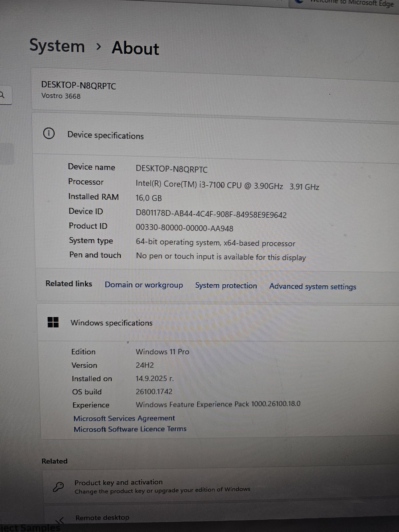Click the Vostro 3668 model name
Viewport: 399px width, 532px height.
(x=61, y=96)
